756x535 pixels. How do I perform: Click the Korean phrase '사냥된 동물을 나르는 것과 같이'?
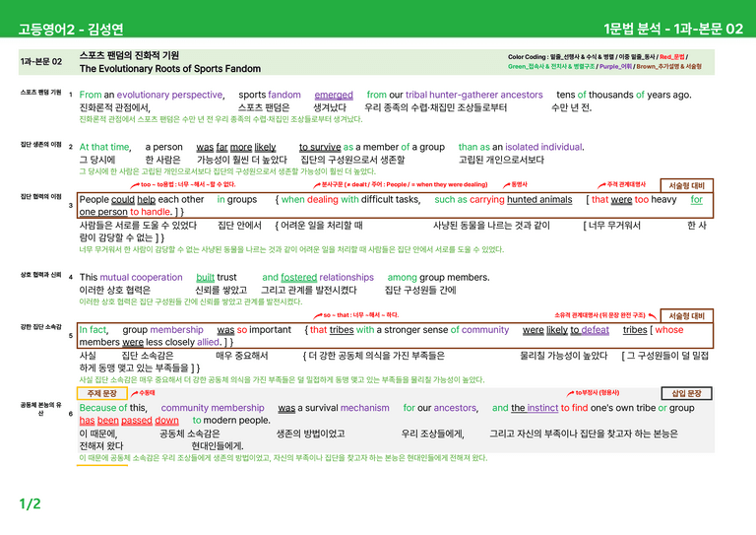pyautogui.click(x=491, y=225)
